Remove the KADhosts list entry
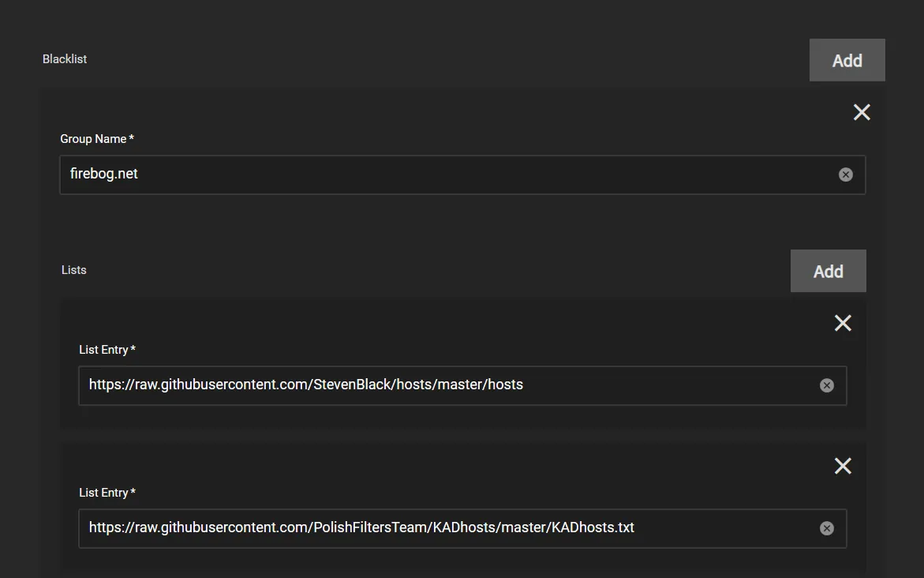Viewport: 924px width, 578px height. click(843, 466)
